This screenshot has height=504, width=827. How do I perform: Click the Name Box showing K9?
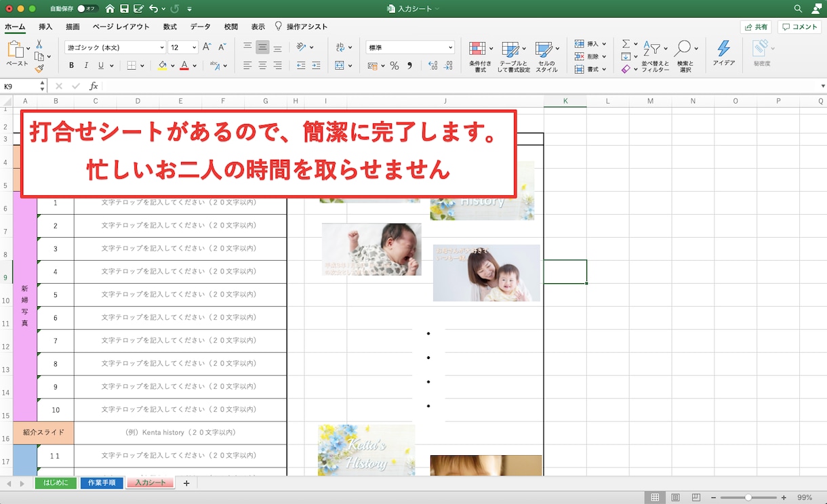(20, 86)
